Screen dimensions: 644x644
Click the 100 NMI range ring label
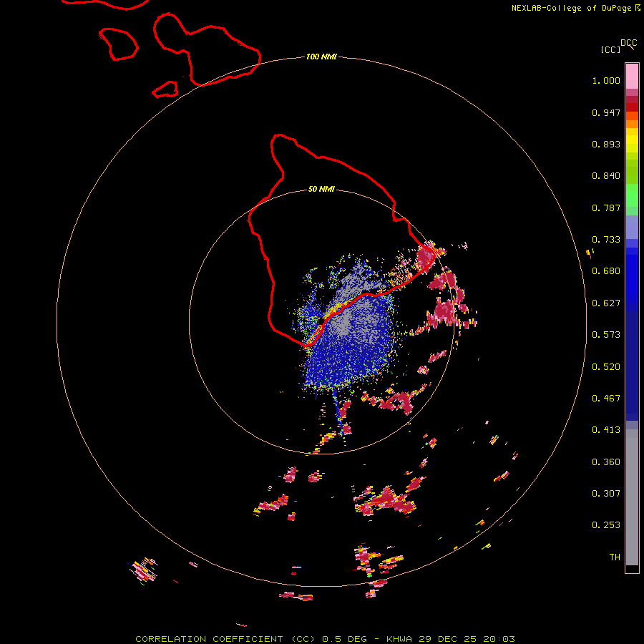[x=321, y=57]
